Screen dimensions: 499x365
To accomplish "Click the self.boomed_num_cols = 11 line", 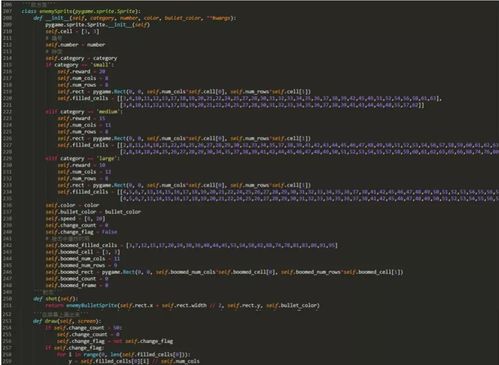I will [x=83, y=258].
